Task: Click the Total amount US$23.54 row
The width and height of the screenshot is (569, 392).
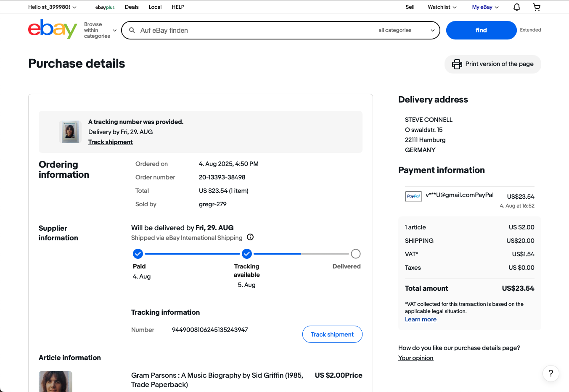Action: tap(469, 288)
